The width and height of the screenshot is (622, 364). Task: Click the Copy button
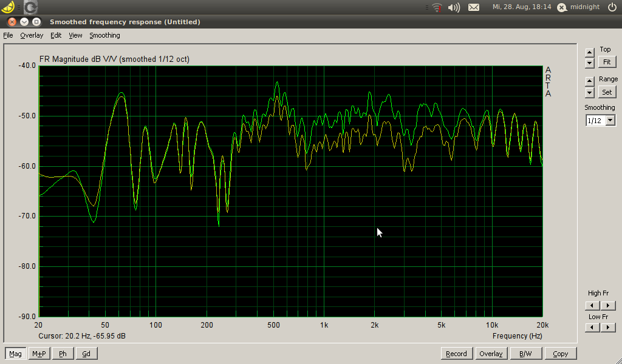click(561, 354)
